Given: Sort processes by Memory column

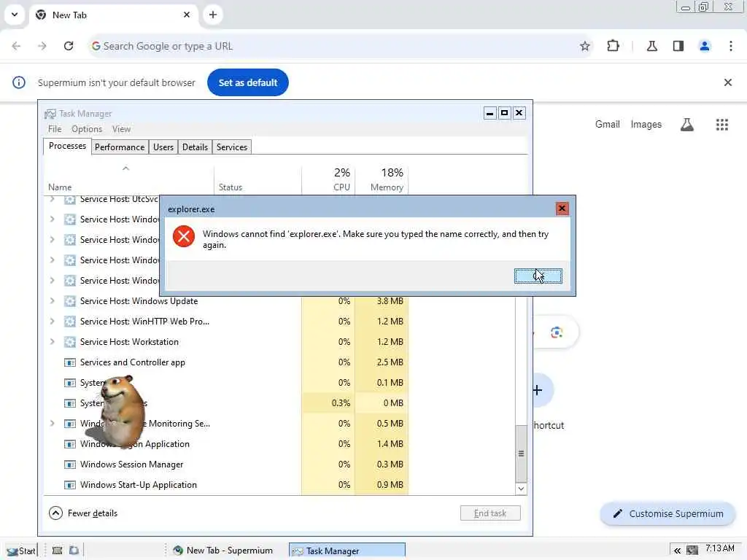Looking at the screenshot, I should (382, 179).
